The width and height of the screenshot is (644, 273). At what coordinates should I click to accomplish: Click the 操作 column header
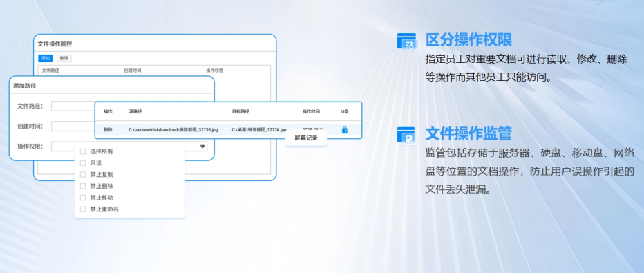coord(108,111)
